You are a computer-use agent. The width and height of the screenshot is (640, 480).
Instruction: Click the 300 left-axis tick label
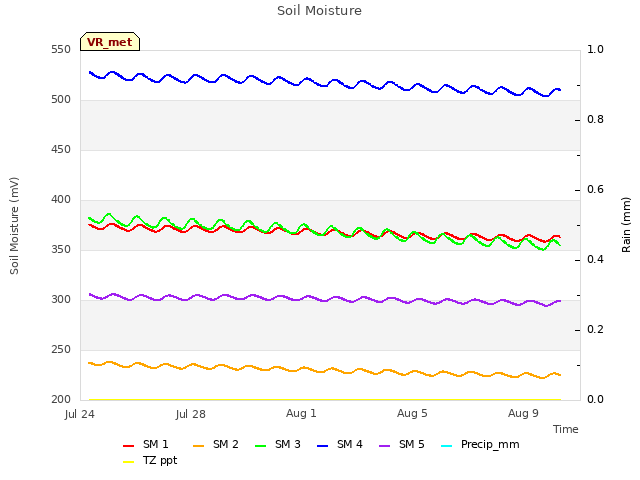[x=61, y=300]
